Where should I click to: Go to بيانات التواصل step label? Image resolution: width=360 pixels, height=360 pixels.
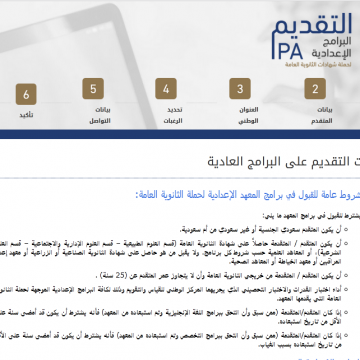click(100, 115)
